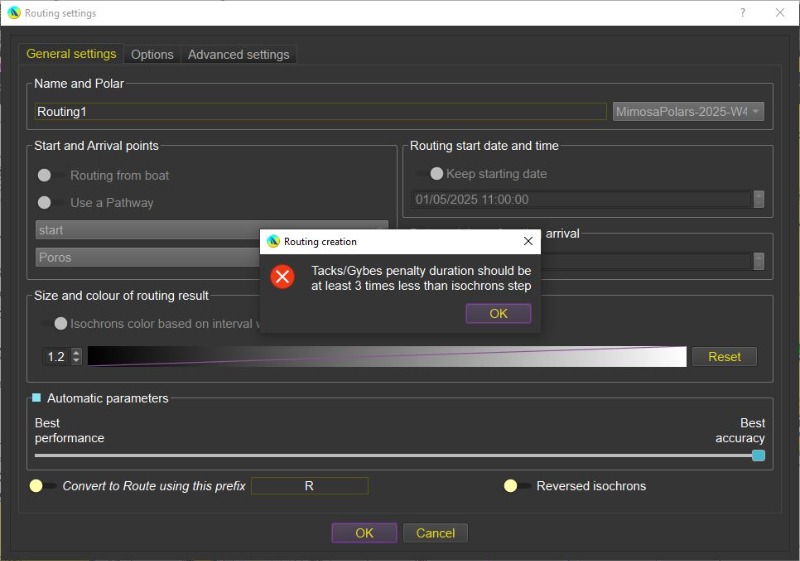The width and height of the screenshot is (800, 561).
Task: Enable the Keep starting date option
Action: (x=431, y=174)
